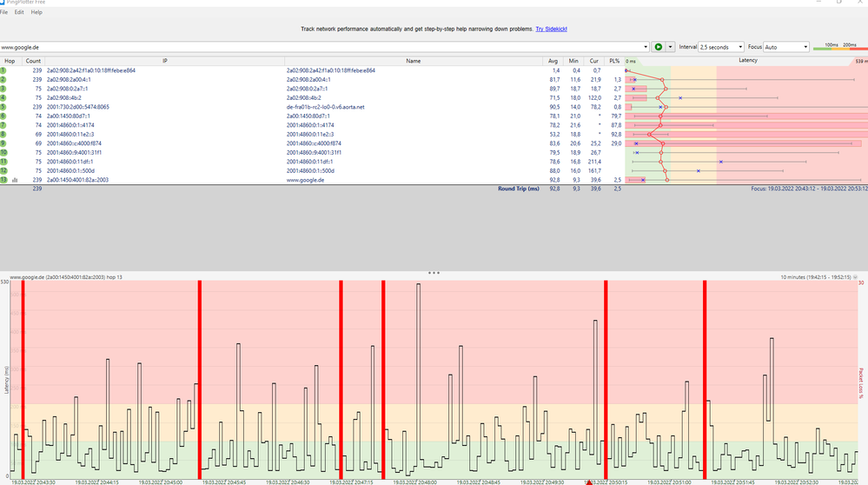Click the 29,0 packet loss value for hop 9
Screen dimensions: 868x485
pos(616,143)
